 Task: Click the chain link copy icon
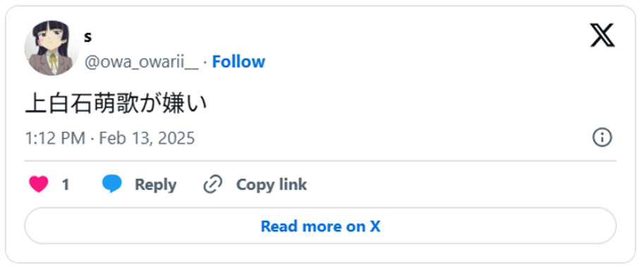[x=213, y=184]
